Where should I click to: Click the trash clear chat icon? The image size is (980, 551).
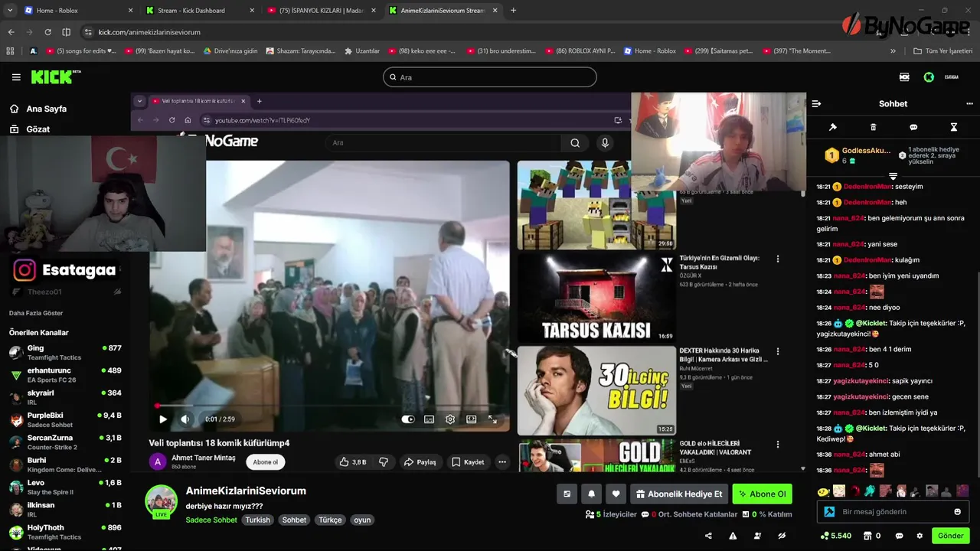[x=874, y=127]
